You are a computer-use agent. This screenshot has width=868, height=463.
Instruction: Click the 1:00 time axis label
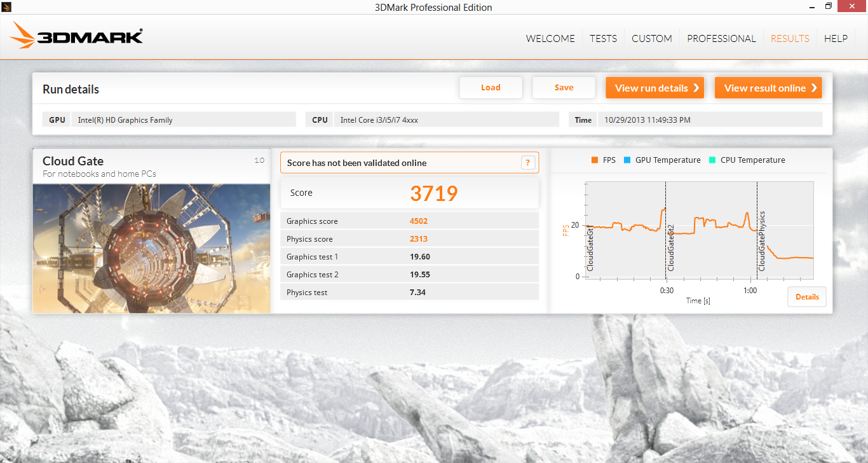click(750, 291)
